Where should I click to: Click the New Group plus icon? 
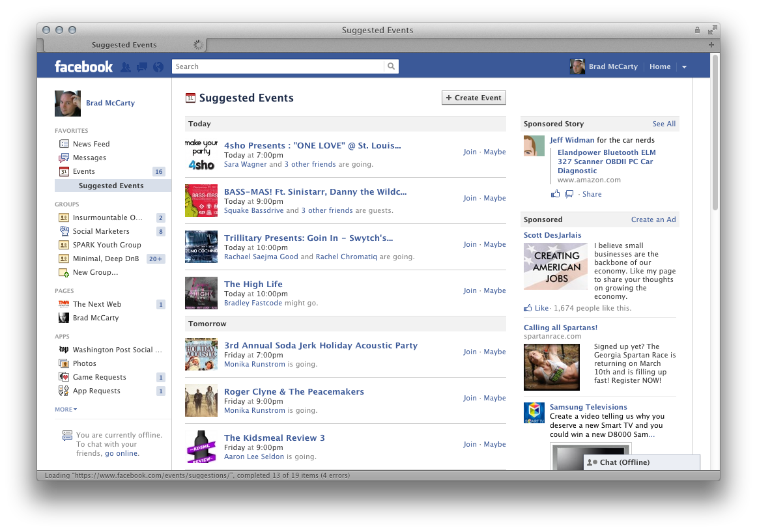point(64,272)
